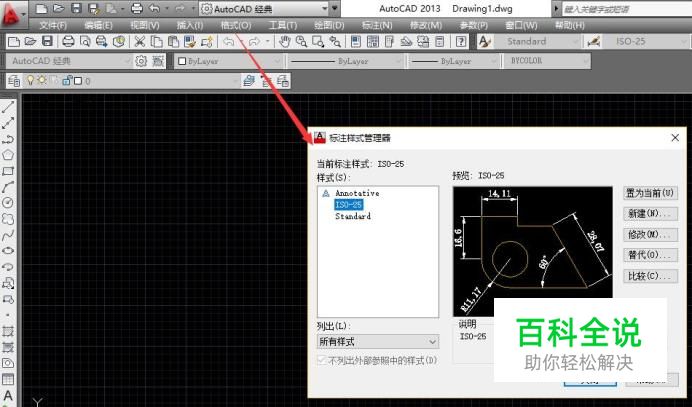
Task: Open the 修改(M) menu
Action: (x=426, y=26)
